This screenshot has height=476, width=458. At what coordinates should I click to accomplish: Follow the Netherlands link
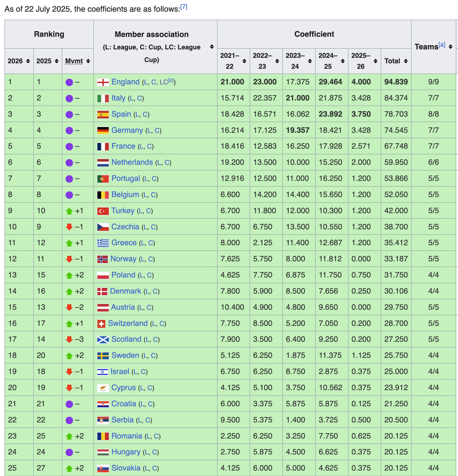(132, 162)
